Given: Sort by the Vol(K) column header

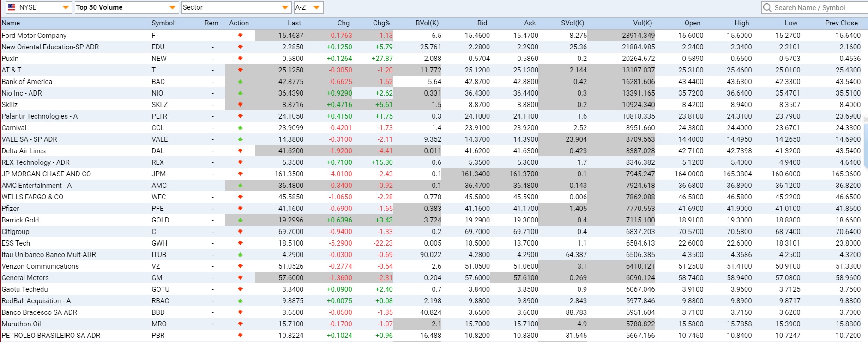Looking at the screenshot, I should (x=642, y=23).
